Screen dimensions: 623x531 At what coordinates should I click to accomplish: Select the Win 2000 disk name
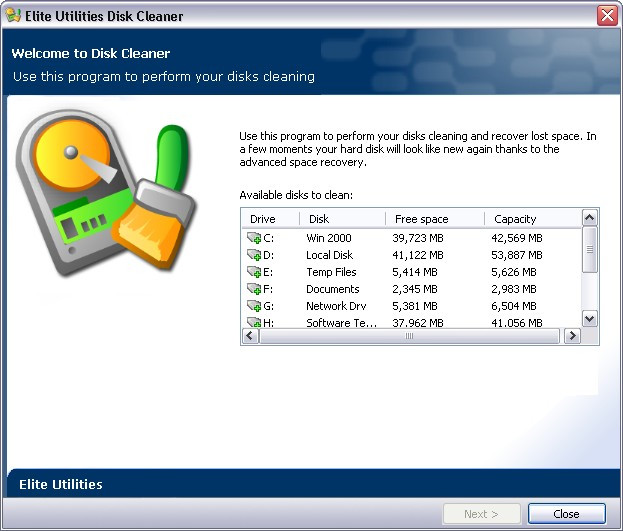(x=329, y=238)
